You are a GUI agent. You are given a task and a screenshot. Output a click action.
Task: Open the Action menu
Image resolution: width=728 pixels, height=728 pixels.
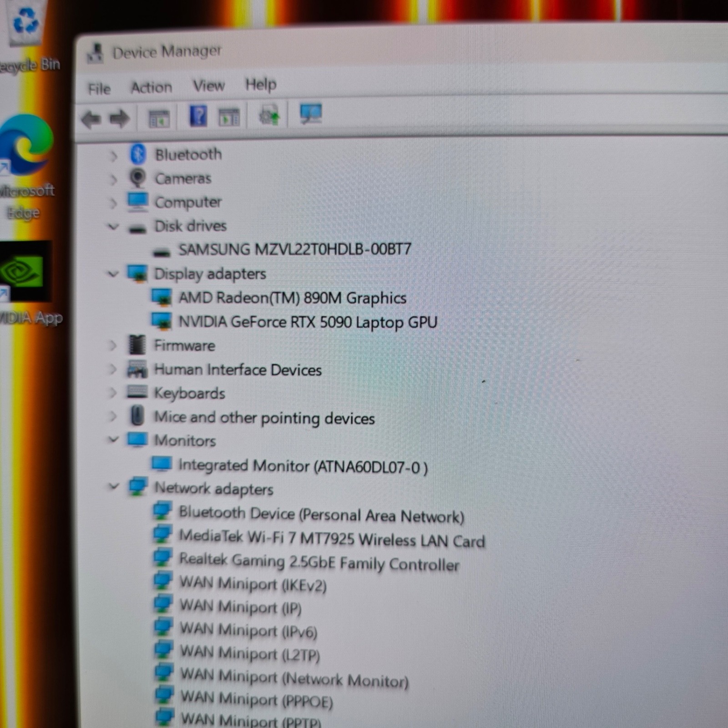pos(152,87)
